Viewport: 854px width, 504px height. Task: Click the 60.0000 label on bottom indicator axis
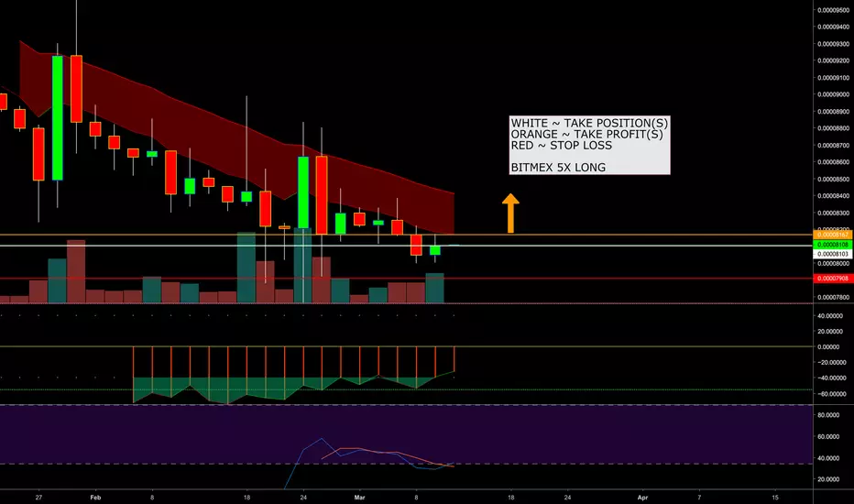[x=828, y=436]
